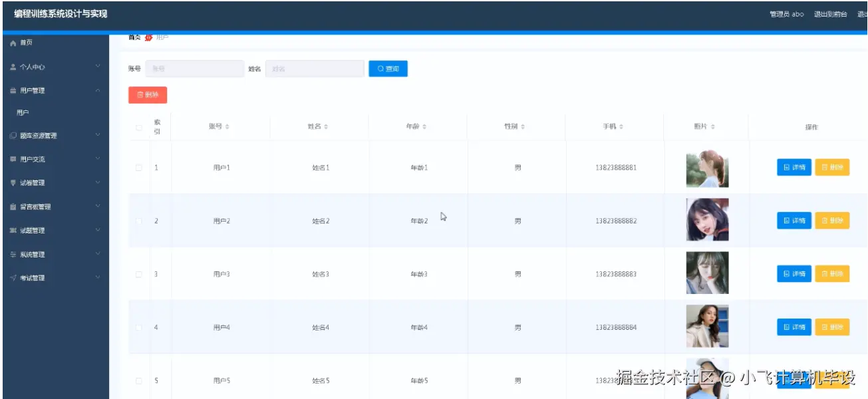Click the icon beside 用户交流
Image resolution: width=868 pixels, height=399 pixels.
coord(13,160)
